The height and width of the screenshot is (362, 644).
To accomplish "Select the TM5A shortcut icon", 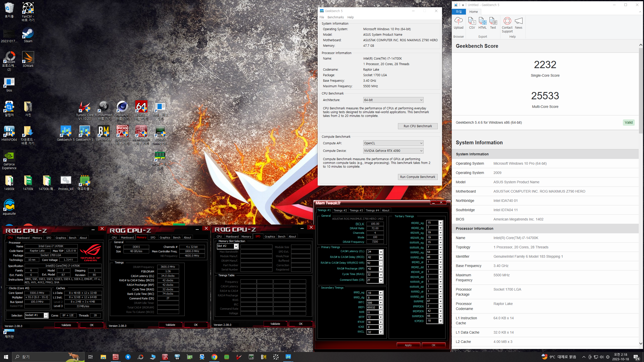I will tap(160, 160).
